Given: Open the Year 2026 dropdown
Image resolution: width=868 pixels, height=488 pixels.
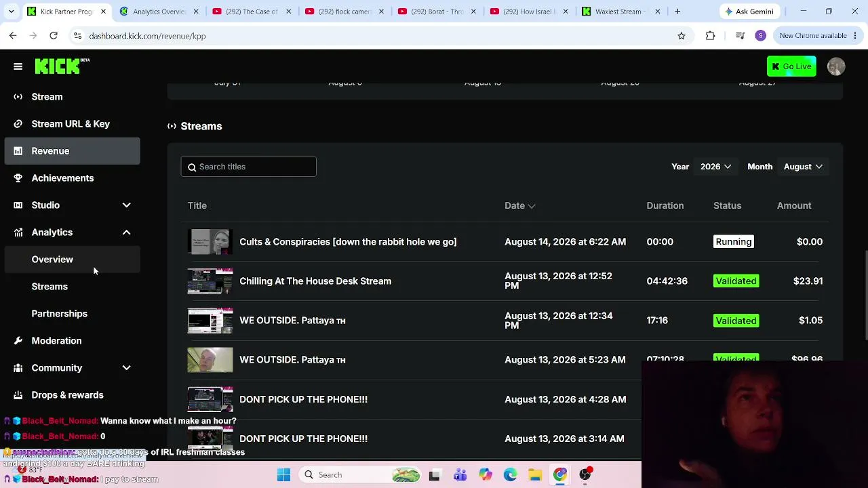Looking at the screenshot, I should [x=715, y=167].
